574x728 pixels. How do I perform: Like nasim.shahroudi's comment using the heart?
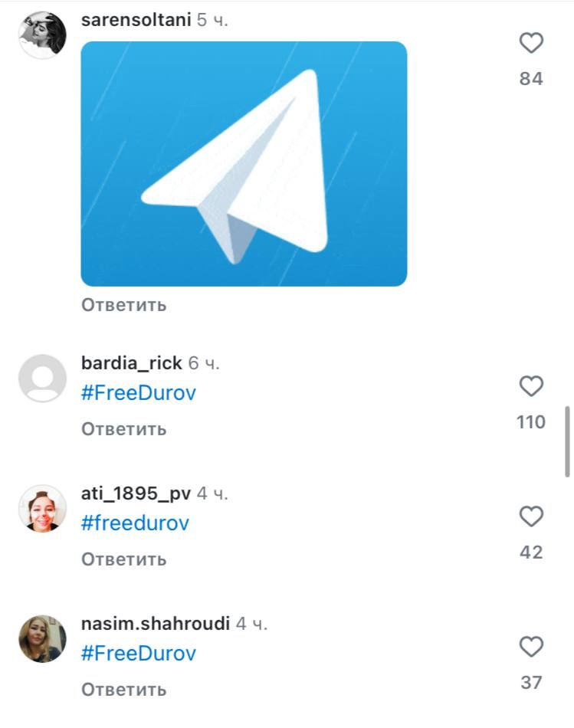coord(531,647)
